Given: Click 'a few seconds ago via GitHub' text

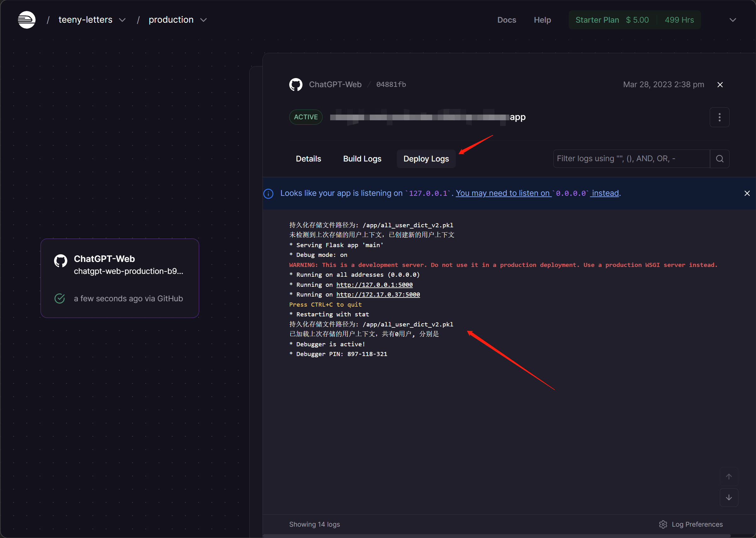Looking at the screenshot, I should click(128, 298).
